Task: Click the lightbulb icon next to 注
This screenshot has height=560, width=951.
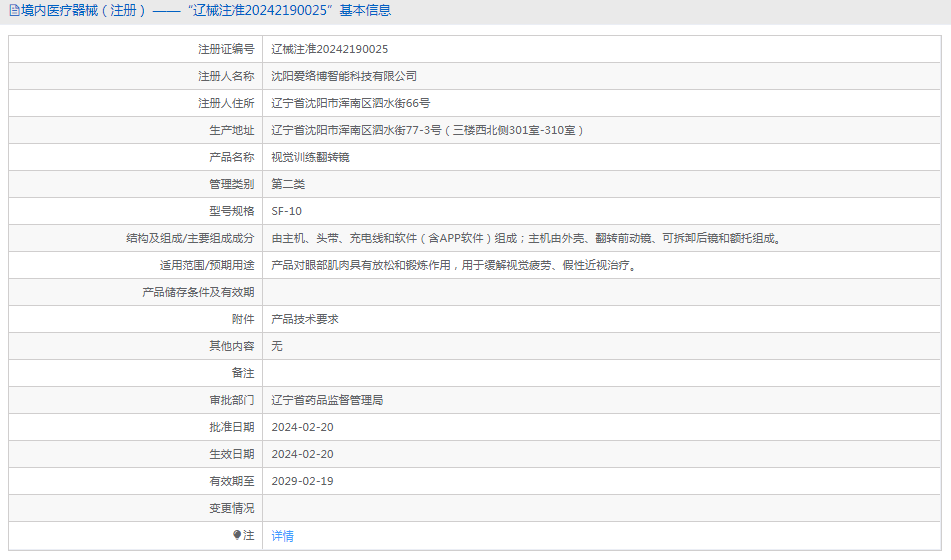Action: coord(237,535)
